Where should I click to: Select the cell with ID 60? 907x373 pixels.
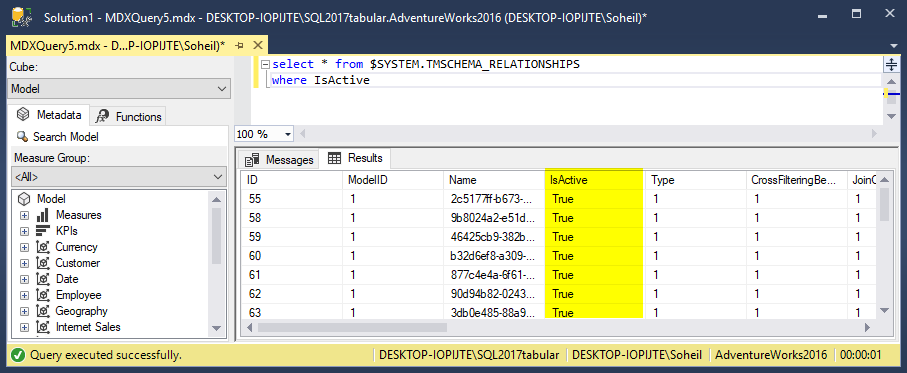click(292, 256)
